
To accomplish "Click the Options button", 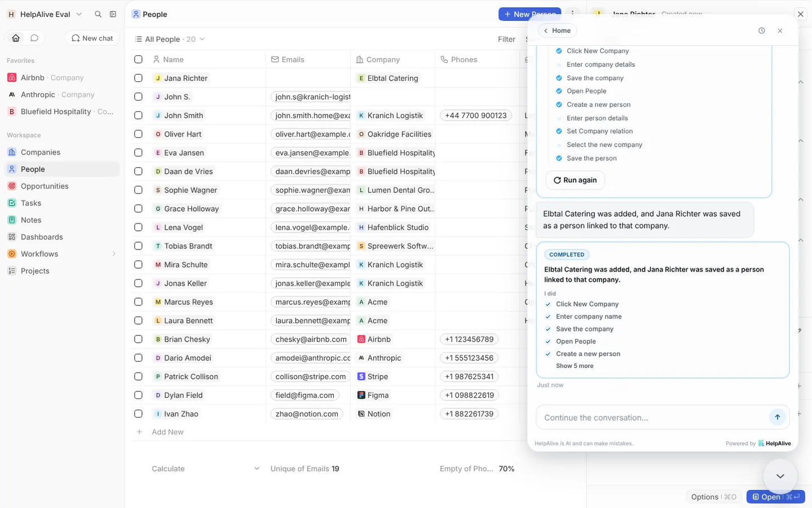I will (713, 497).
